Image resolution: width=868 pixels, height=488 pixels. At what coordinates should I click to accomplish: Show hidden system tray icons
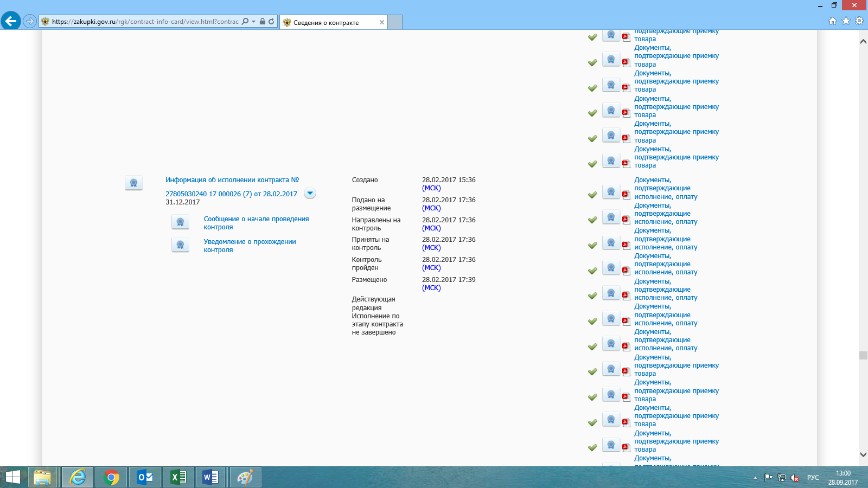(x=755, y=478)
